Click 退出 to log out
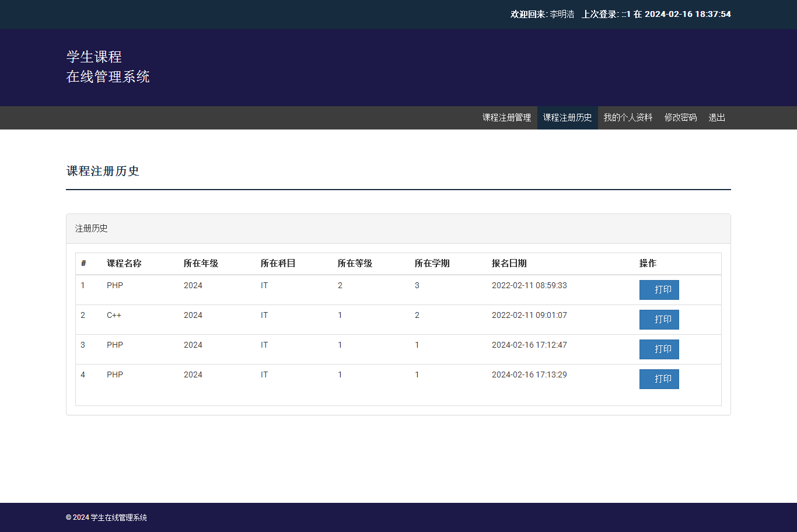 (x=716, y=118)
